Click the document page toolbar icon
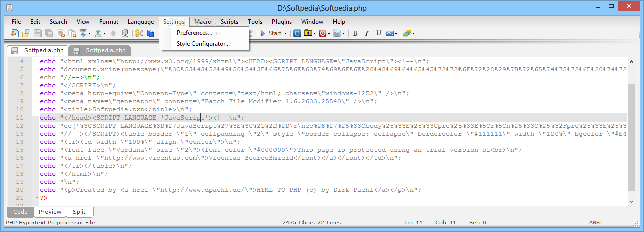 (x=337, y=33)
